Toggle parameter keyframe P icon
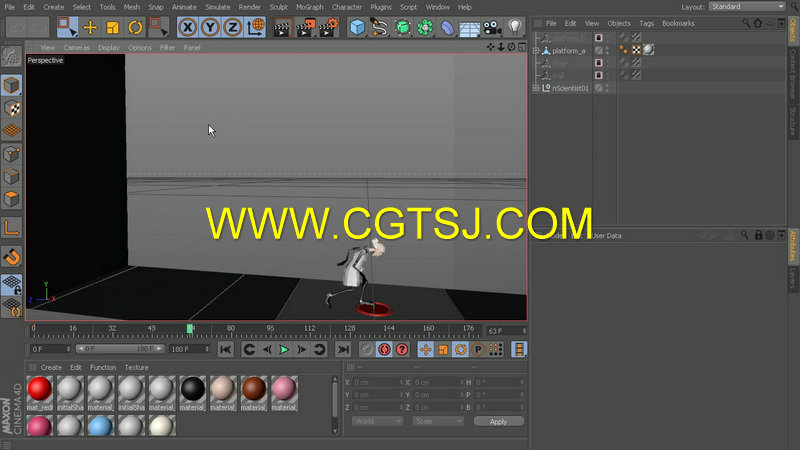 point(478,349)
